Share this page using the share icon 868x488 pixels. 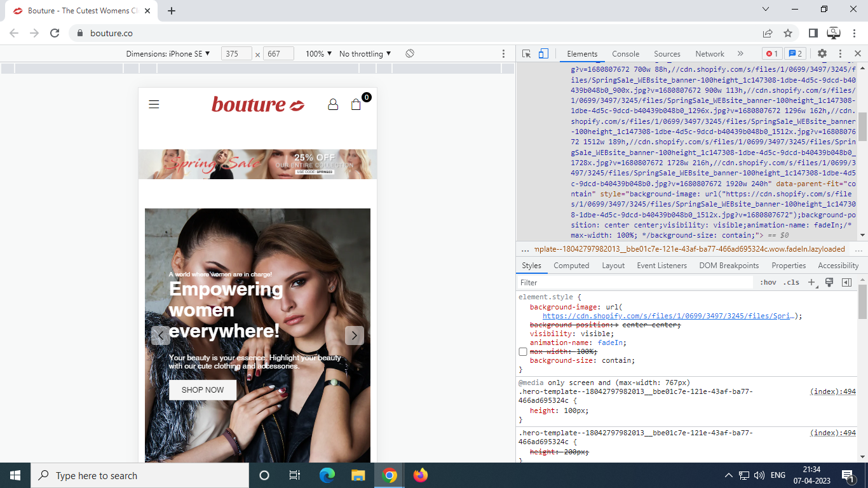tap(768, 33)
